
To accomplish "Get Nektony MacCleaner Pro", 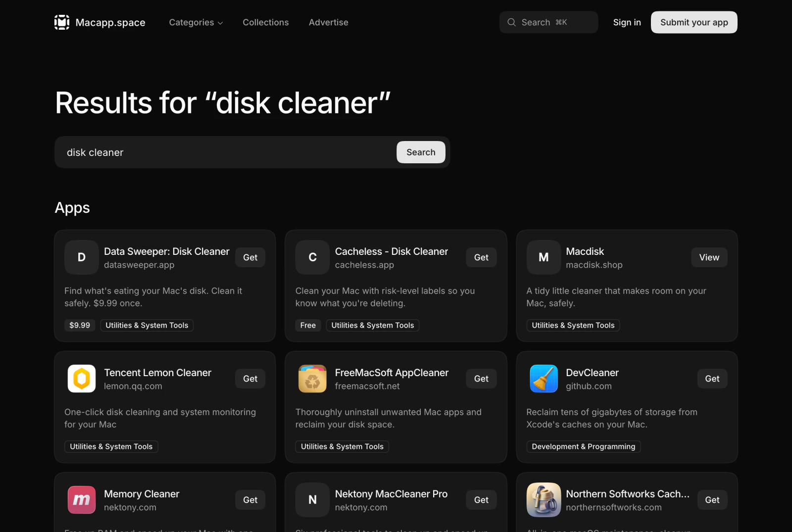I will point(481,500).
